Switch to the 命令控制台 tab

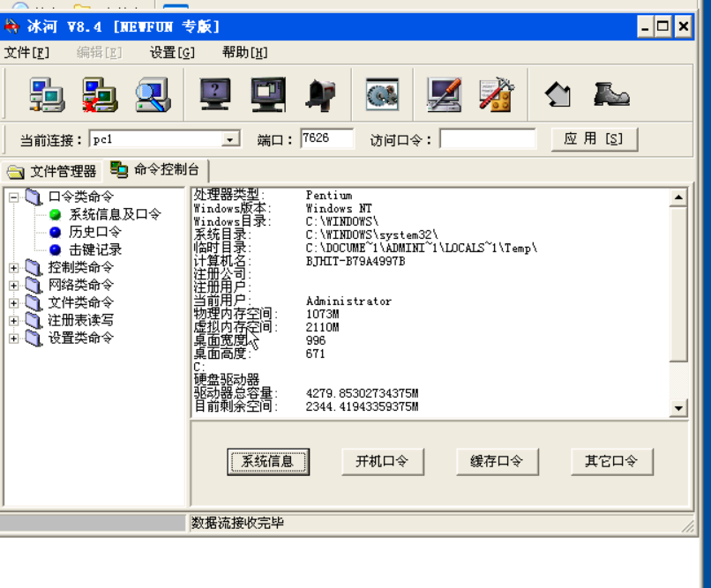point(155,169)
